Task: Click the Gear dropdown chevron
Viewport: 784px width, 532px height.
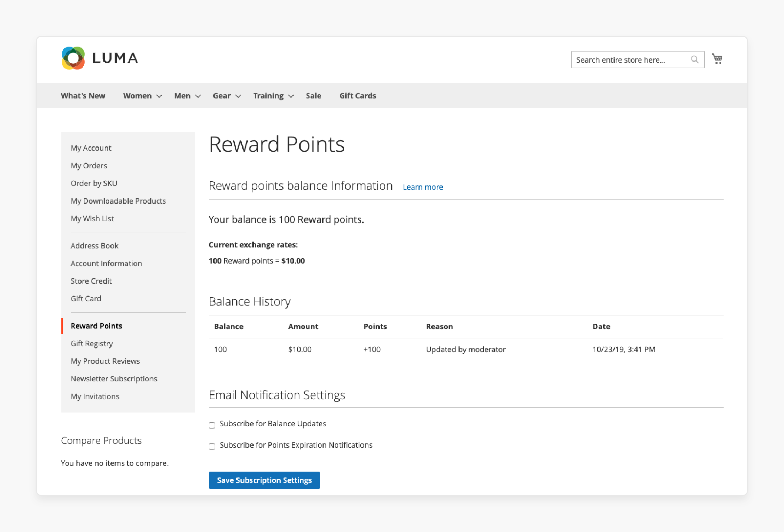Action: pyautogui.click(x=238, y=95)
